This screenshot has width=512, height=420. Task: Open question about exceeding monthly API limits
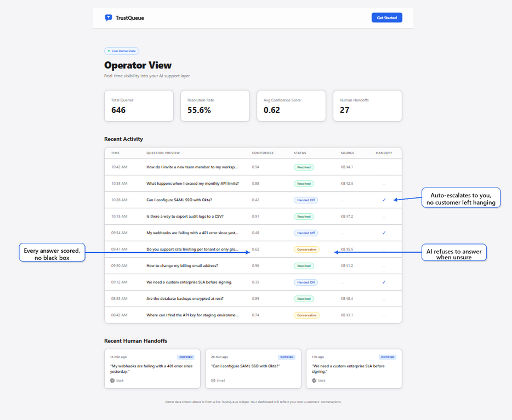pyautogui.click(x=192, y=184)
